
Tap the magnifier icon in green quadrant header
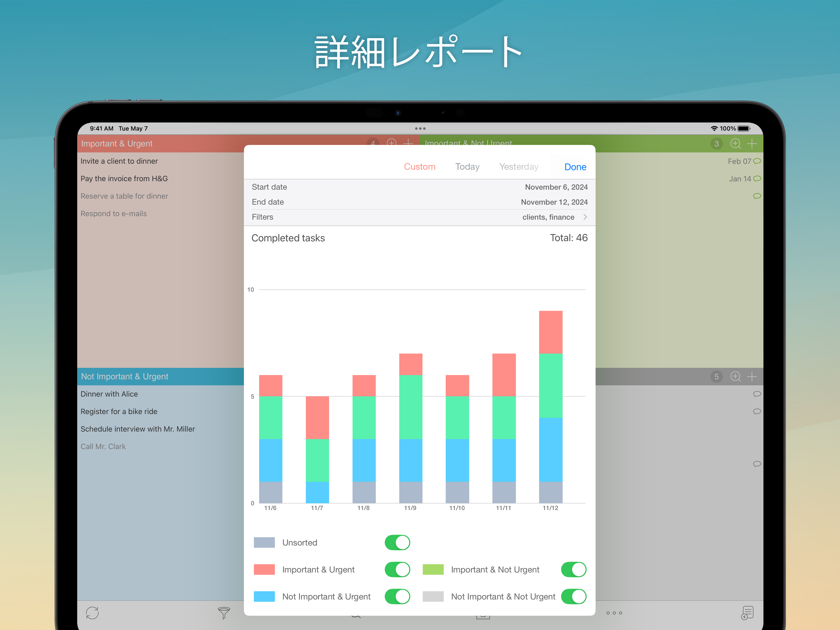click(735, 144)
